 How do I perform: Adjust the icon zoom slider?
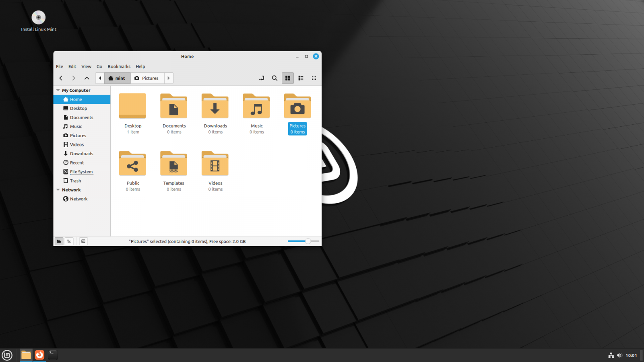coord(308,241)
